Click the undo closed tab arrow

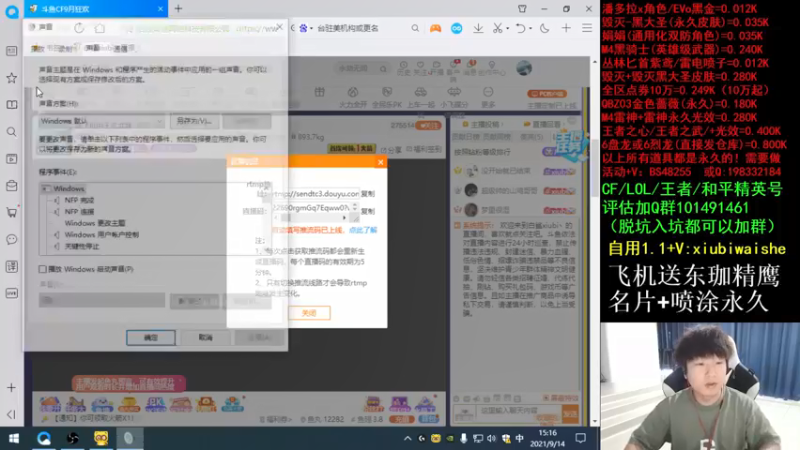point(520,29)
